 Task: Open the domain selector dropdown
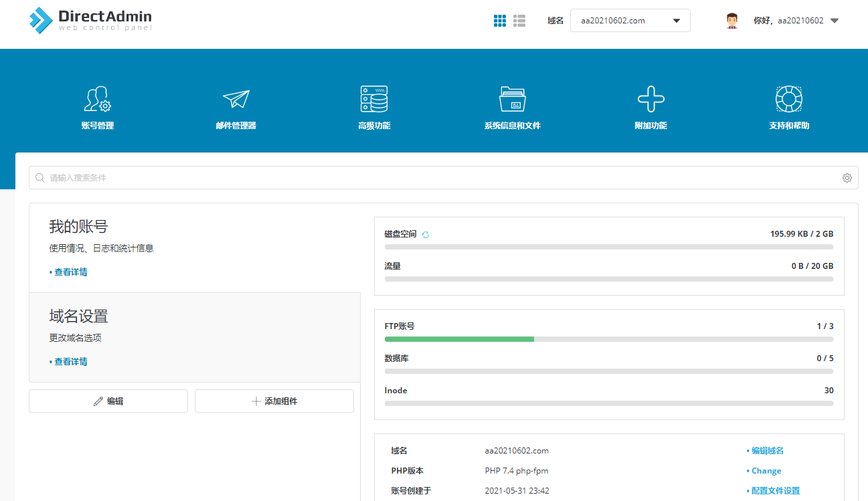[630, 20]
